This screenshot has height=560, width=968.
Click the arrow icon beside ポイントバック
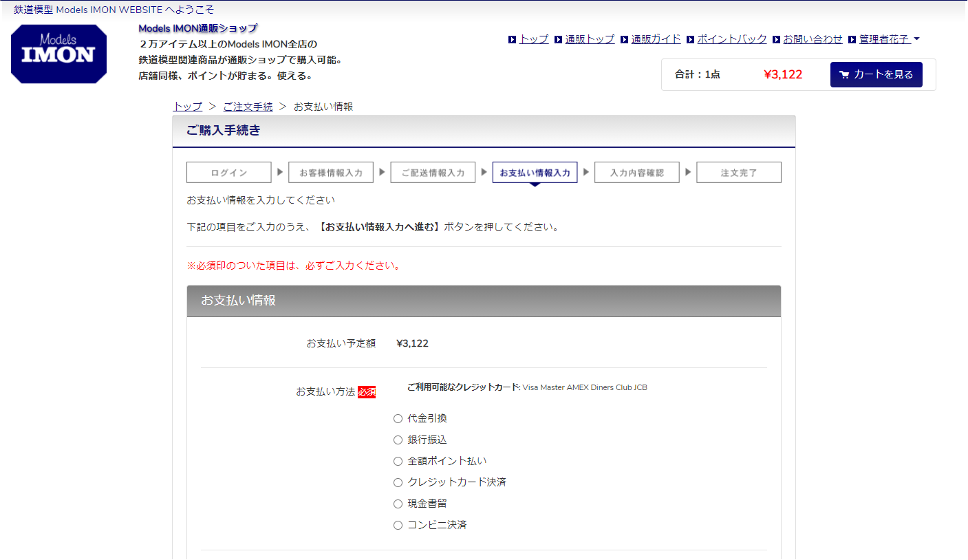[691, 40]
